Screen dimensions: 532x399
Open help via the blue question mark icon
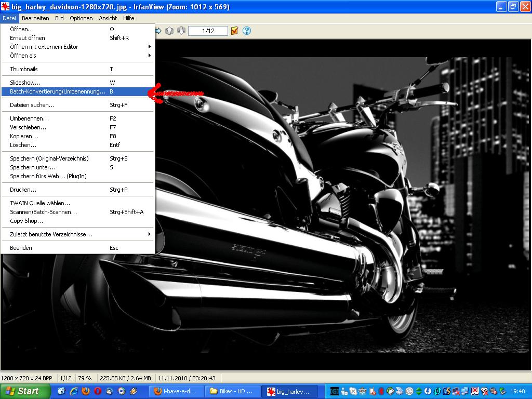(x=247, y=31)
